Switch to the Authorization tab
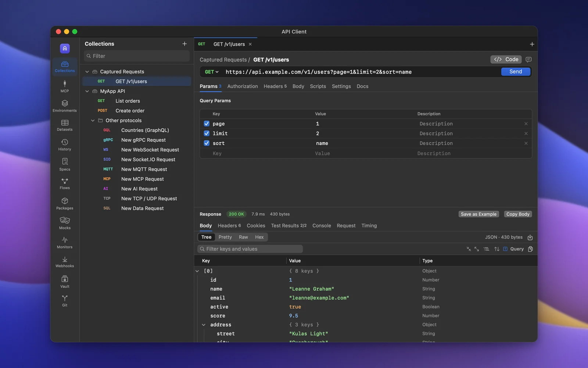Screen dimensions: 588x368 pyautogui.click(x=243, y=86)
